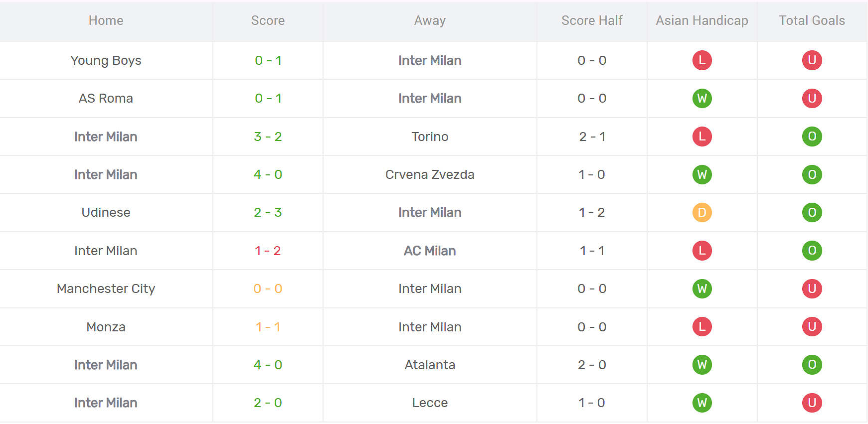868x424 pixels.
Task: Click the green W badge in AS Roma row
Action: [702, 98]
